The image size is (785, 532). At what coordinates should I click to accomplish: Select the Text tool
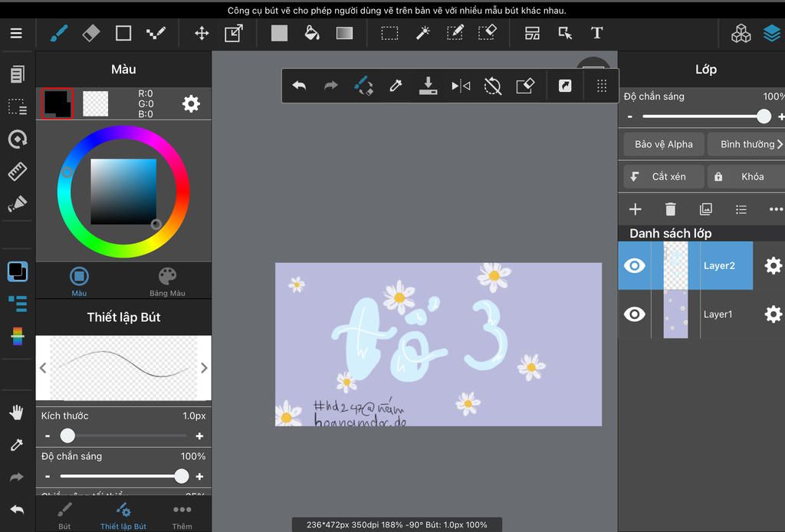(x=596, y=33)
